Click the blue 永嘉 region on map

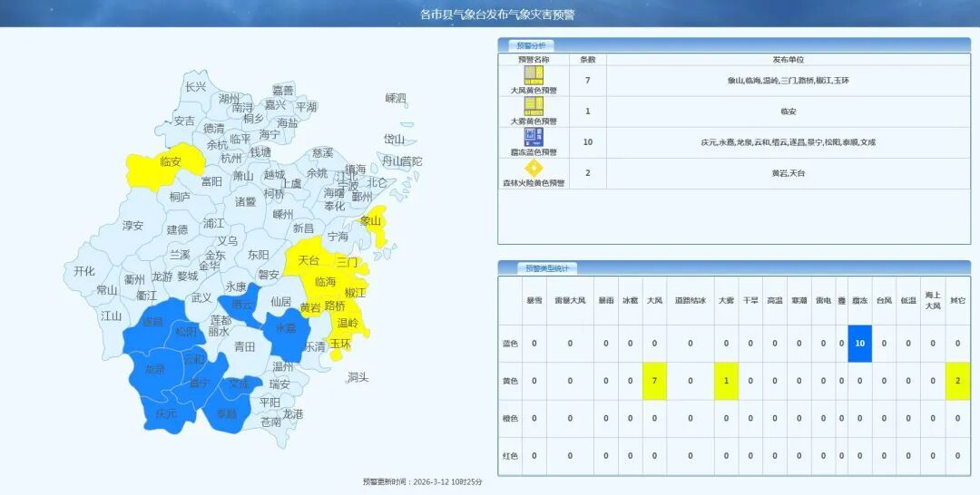[285, 328]
